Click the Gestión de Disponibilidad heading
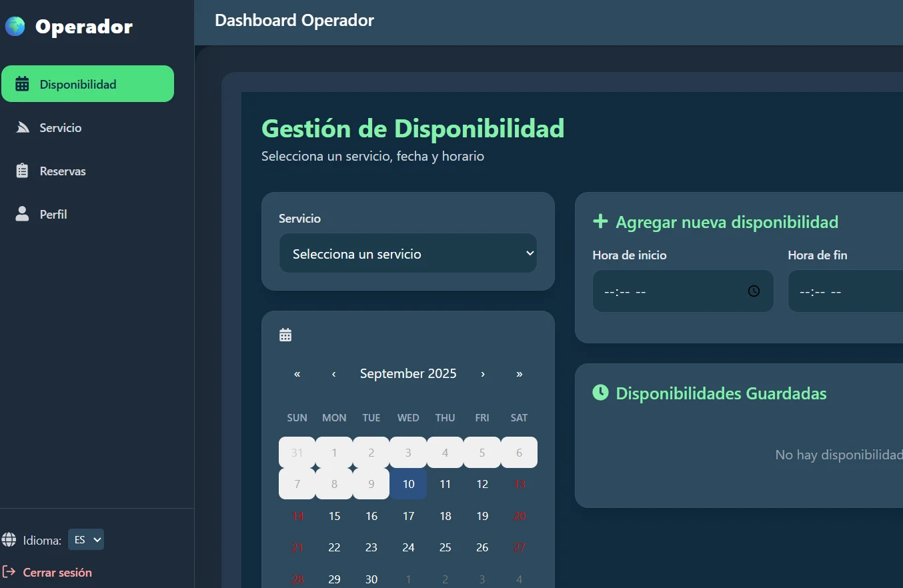903x588 pixels. click(413, 128)
